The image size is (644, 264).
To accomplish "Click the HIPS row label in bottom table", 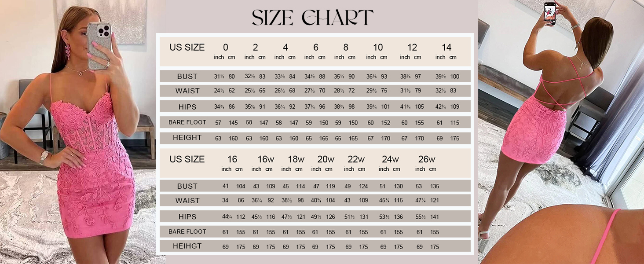I will pyautogui.click(x=187, y=217).
